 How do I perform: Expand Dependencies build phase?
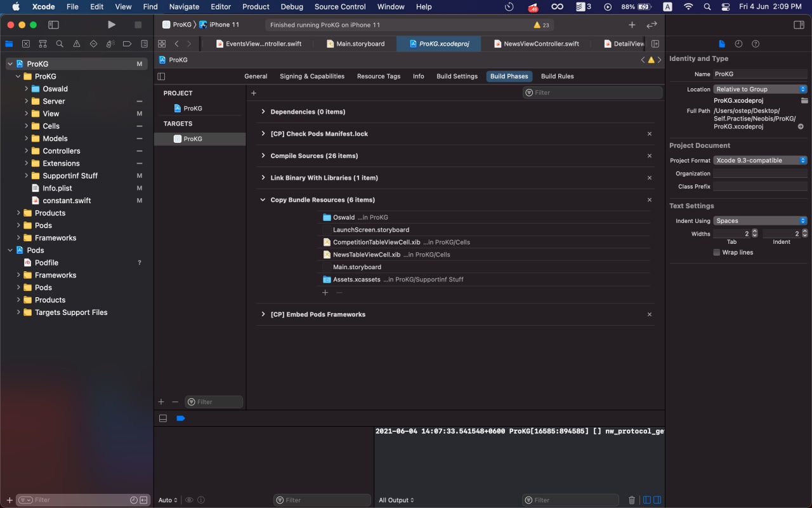tap(263, 112)
